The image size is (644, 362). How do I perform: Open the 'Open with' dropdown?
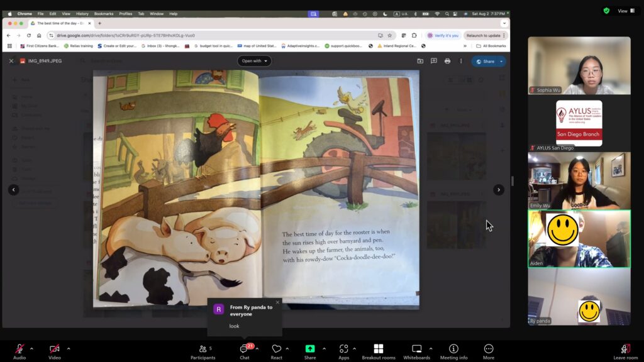pos(255,61)
